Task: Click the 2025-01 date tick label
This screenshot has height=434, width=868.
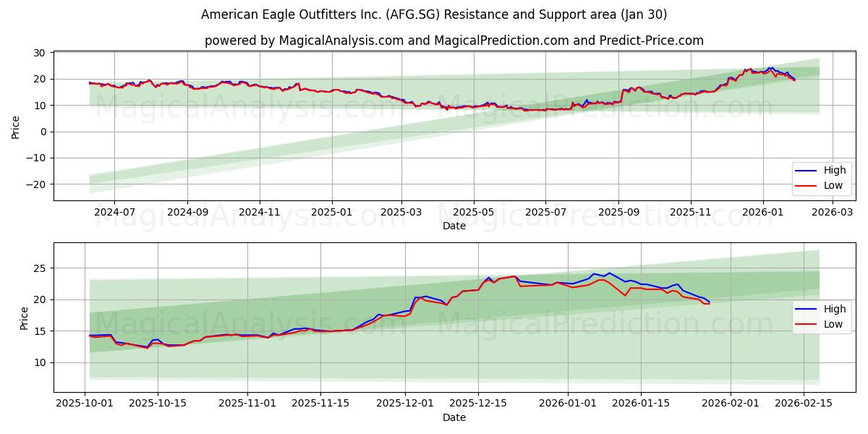Action: pos(332,213)
